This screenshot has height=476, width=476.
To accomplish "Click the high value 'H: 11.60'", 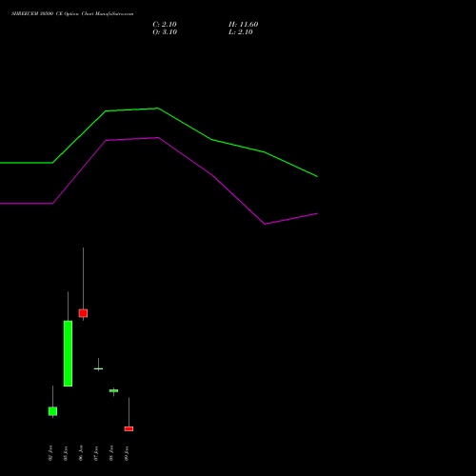I will [x=243, y=25].
